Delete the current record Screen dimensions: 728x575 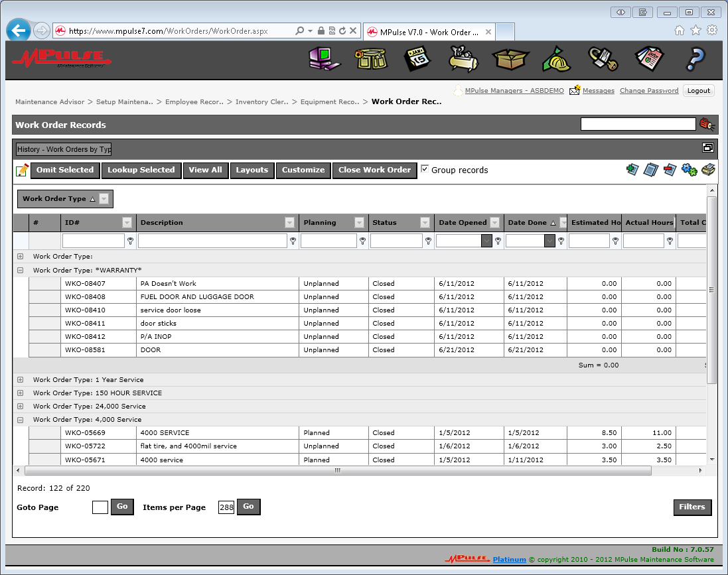pyautogui.click(x=669, y=169)
